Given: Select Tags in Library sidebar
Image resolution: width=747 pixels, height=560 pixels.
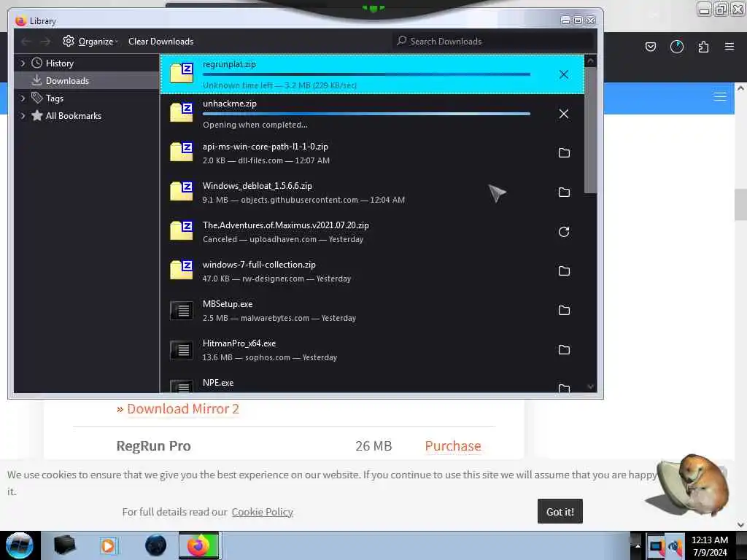Looking at the screenshot, I should click(87, 98).
